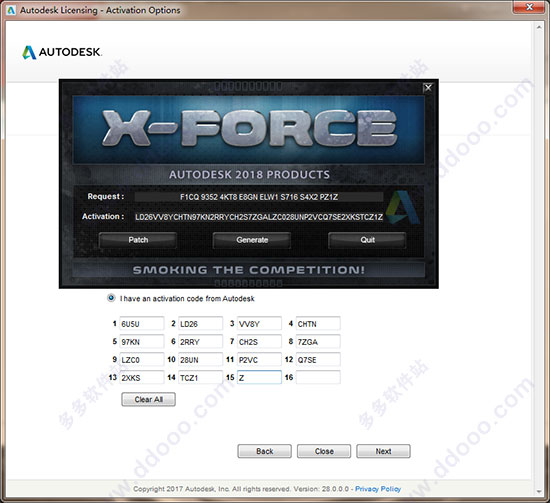Click activation code box 10 containing 28UN
The width and height of the screenshot is (550, 503).
point(200,360)
